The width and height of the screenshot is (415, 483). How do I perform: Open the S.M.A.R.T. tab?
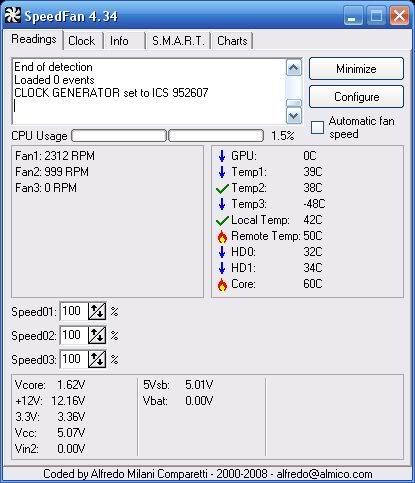178,41
